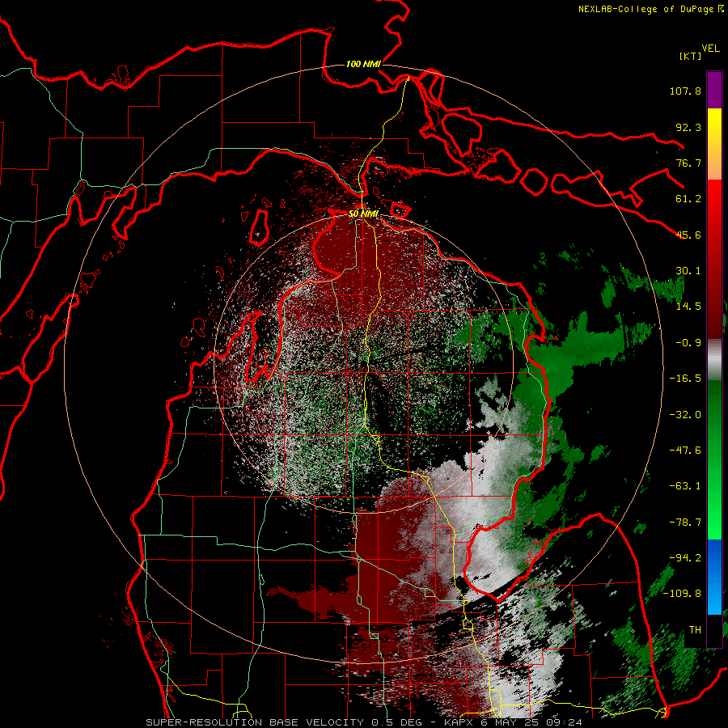Click the SUPER-RESOLUTION BASE VELOCITY footer caption

(x=364, y=722)
